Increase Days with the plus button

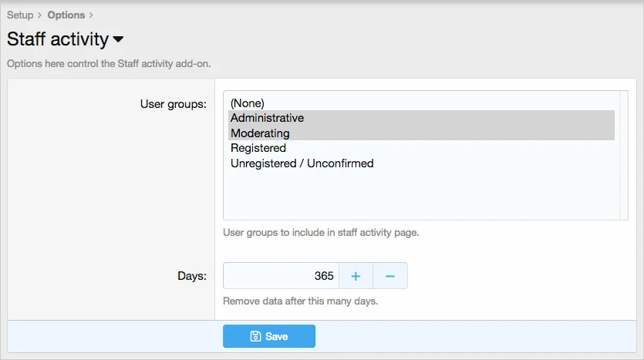tap(356, 276)
